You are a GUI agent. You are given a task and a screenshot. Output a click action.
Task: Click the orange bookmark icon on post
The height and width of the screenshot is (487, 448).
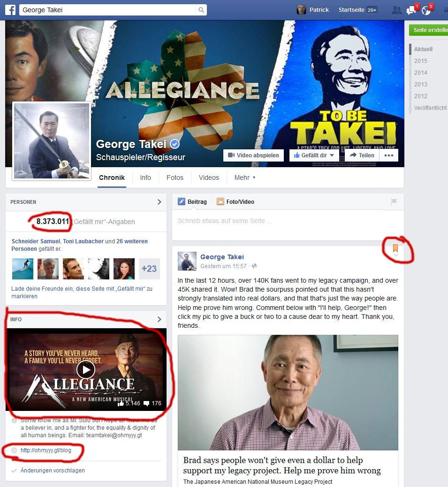coord(395,247)
